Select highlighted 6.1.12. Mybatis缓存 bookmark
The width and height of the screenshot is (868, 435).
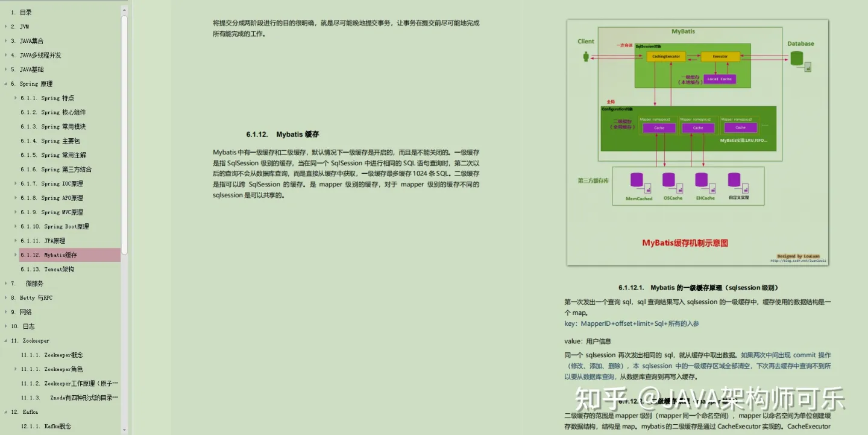[70, 255]
